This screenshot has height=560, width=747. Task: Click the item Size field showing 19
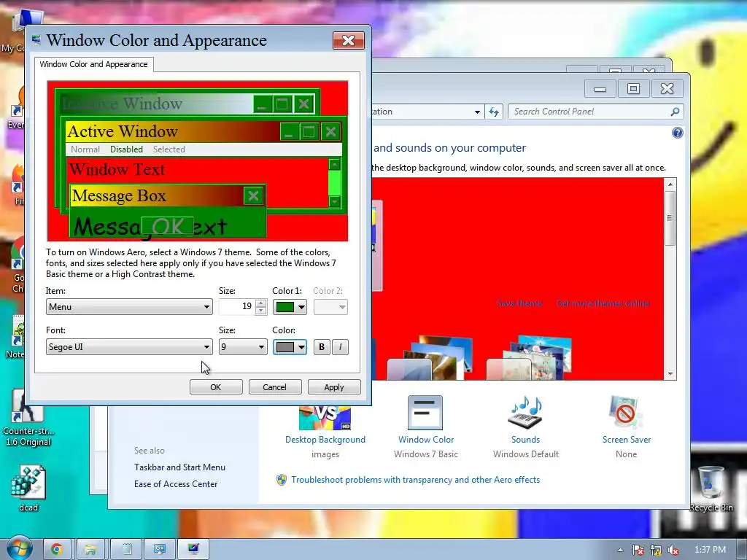tap(237, 307)
